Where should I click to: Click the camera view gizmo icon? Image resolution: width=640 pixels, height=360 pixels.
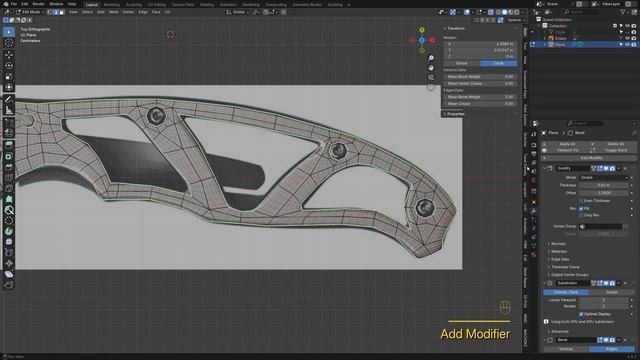point(431,77)
